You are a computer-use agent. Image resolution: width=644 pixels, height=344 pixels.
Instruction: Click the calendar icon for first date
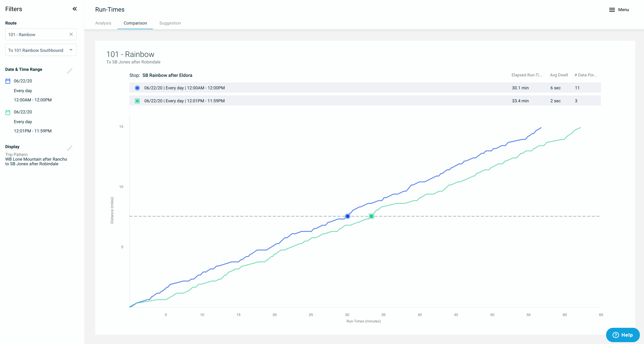click(x=8, y=81)
